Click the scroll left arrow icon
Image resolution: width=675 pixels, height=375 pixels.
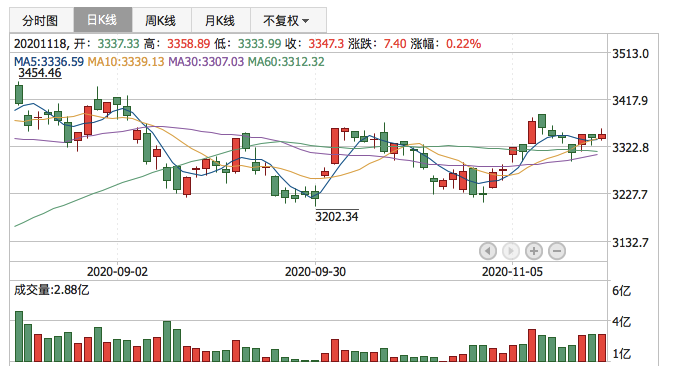488,251
